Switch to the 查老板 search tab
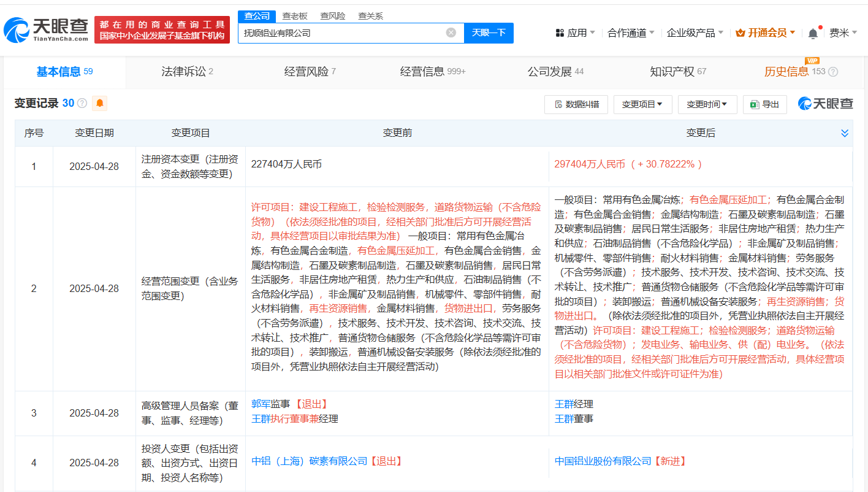Viewport: 868px width, 492px height. click(x=295, y=16)
